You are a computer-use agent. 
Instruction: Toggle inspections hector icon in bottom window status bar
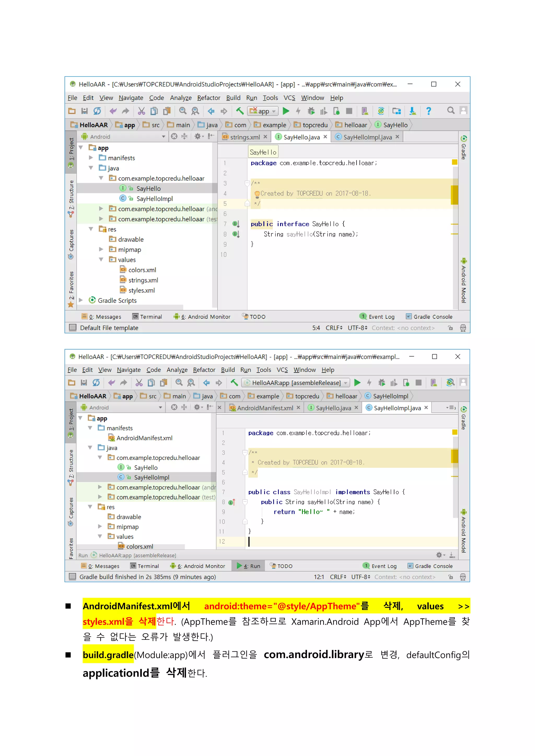463,577
